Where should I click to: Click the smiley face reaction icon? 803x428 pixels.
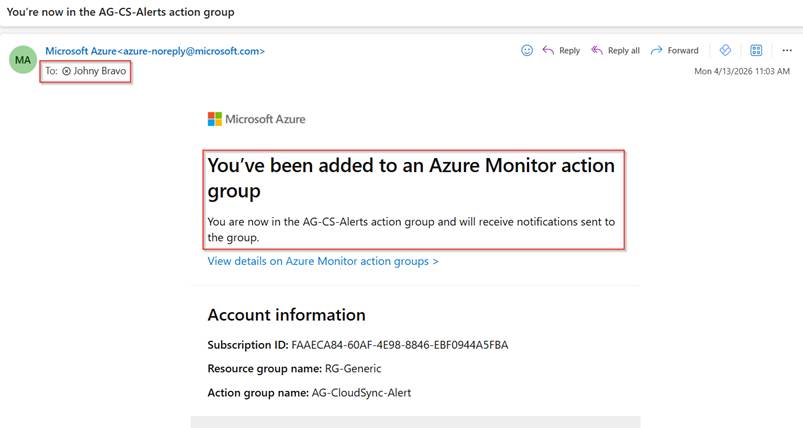[x=527, y=50]
